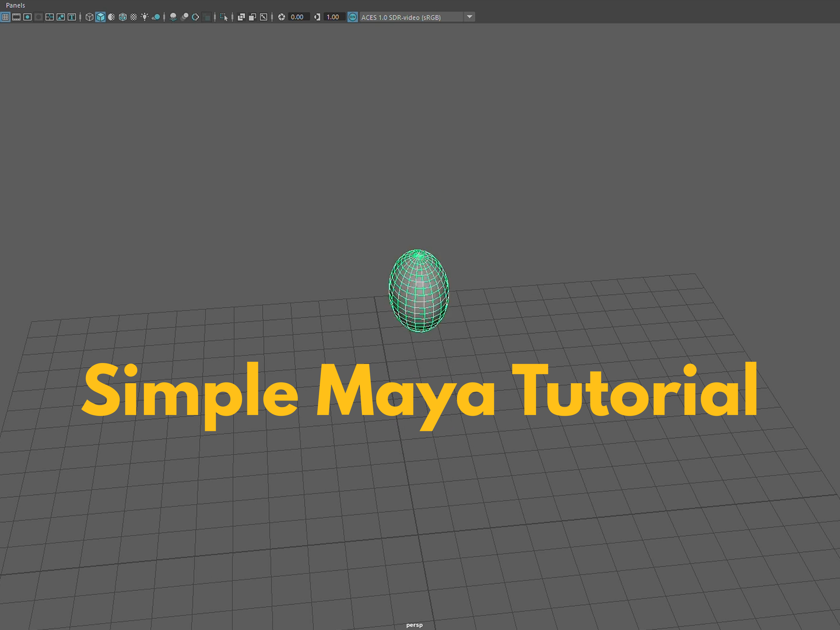Screen dimensions: 840x630
Task: Toggle the shadows icon
Action: pyautogui.click(x=156, y=17)
